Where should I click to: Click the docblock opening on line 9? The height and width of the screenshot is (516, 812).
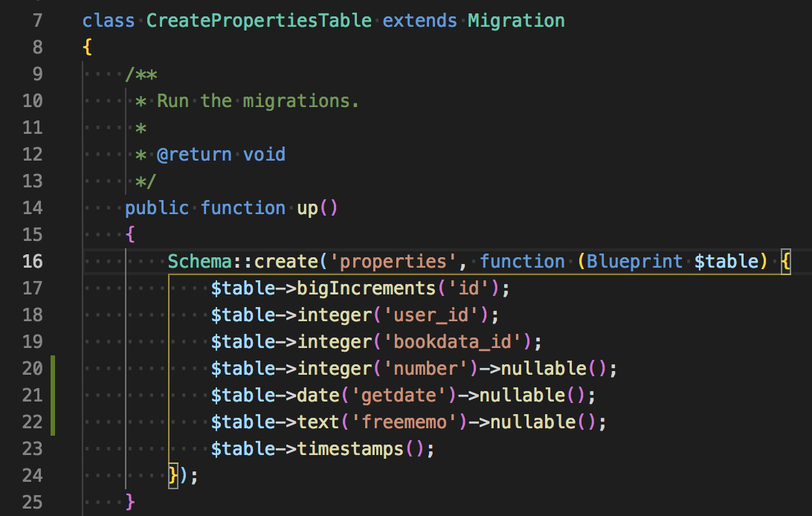tap(141, 74)
